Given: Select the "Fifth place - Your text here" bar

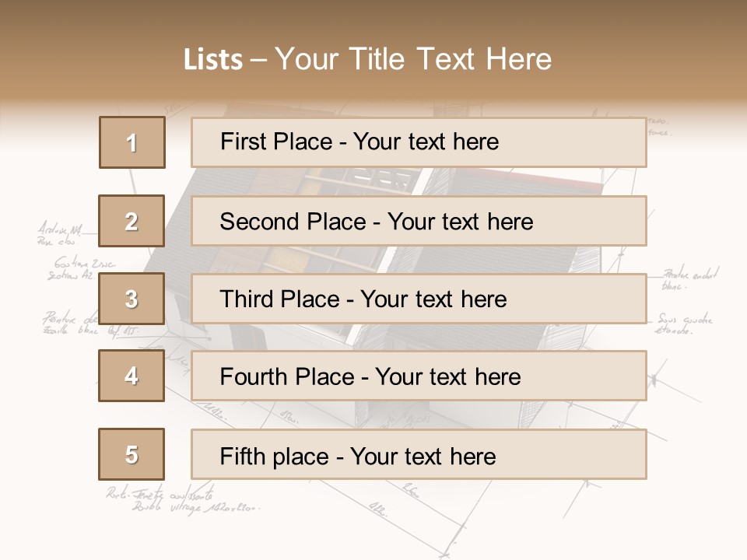Looking at the screenshot, I should tap(419, 454).
